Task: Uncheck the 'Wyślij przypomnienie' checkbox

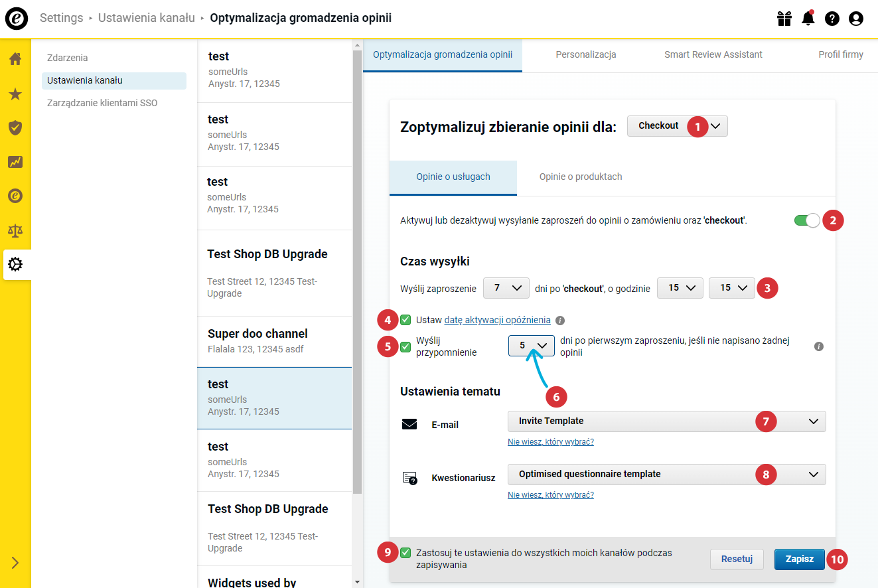Action: (405, 346)
